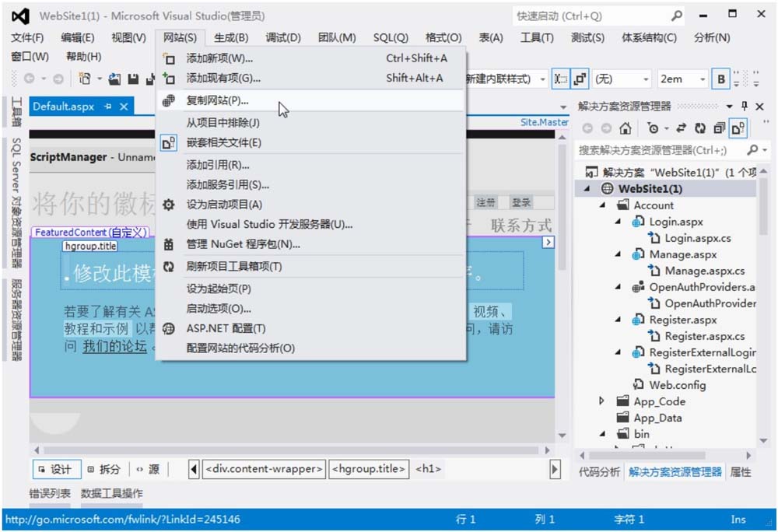Click the Navigate Backward toolbar arrow
The image size is (778, 532).
30,79
